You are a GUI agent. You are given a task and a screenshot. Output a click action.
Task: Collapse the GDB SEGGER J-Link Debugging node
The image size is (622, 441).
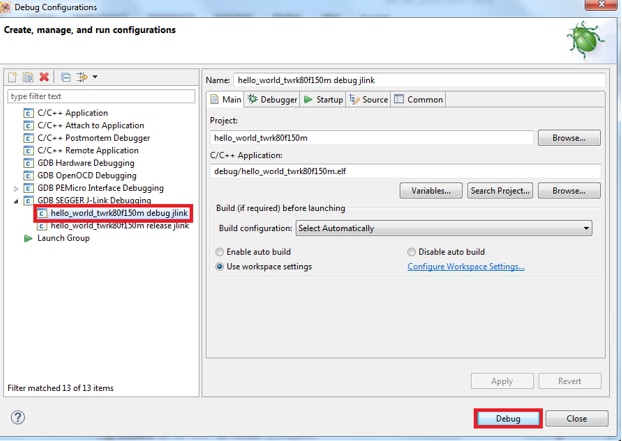pyautogui.click(x=16, y=201)
